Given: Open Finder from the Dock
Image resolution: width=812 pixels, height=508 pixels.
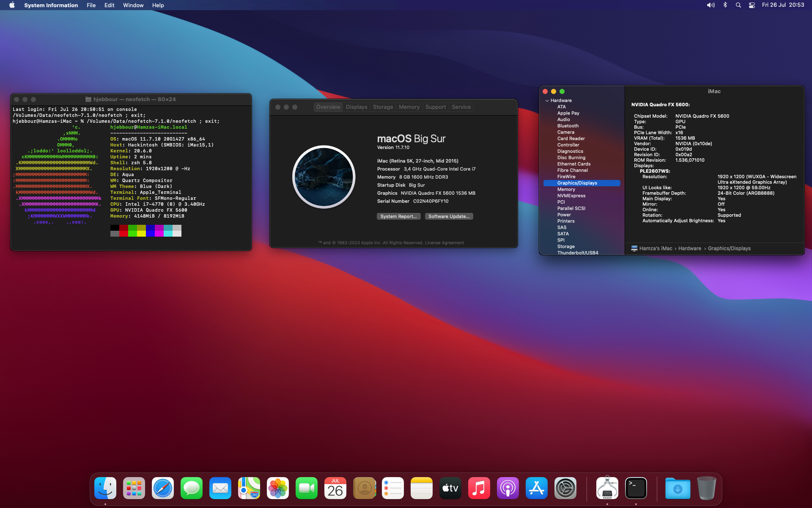Looking at the screenshot, I should tap(105, 488).
